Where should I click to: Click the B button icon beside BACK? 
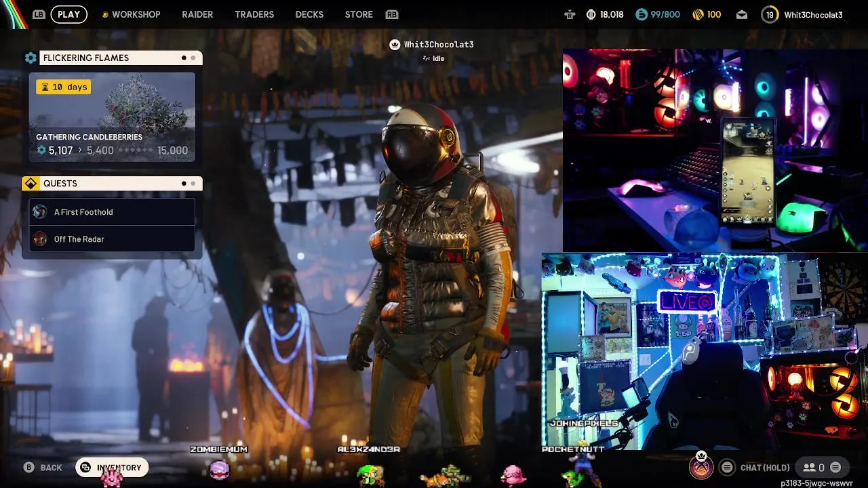29,468
